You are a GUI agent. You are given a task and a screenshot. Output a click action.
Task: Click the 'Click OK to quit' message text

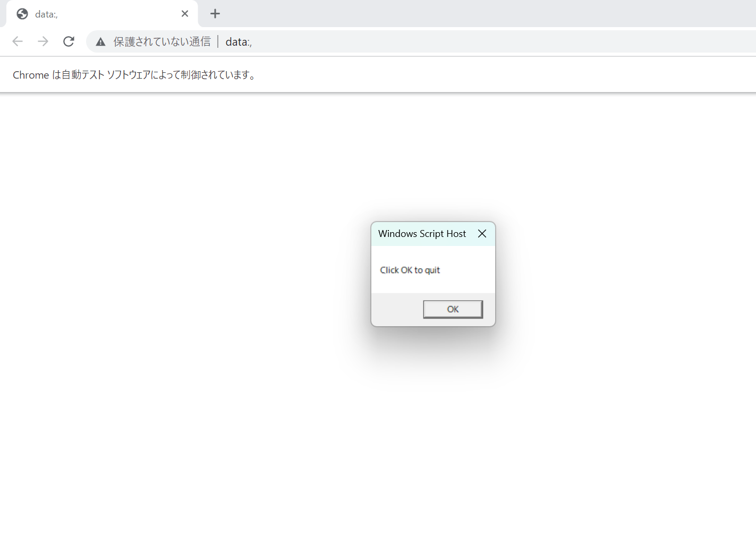(410, 270)
